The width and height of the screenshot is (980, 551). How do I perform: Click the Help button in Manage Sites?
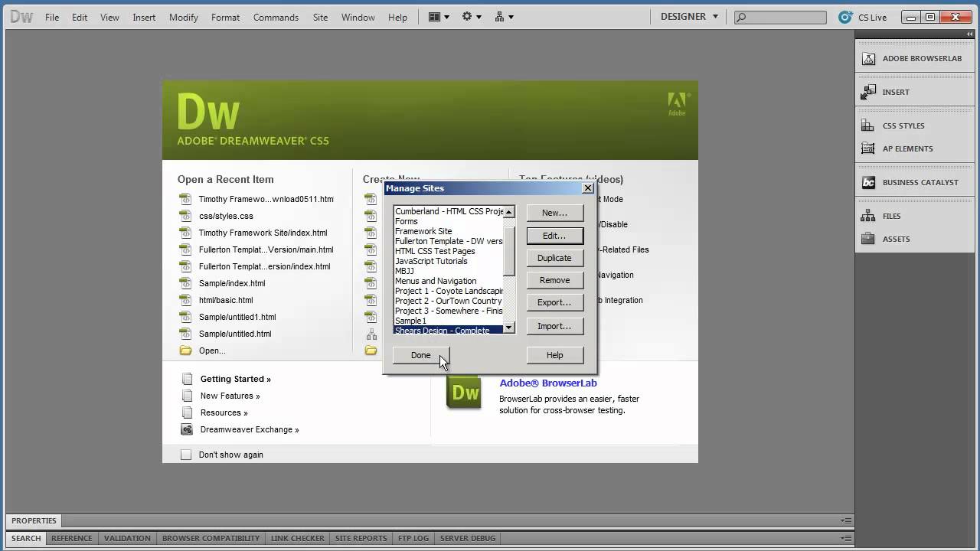point(554,355)
